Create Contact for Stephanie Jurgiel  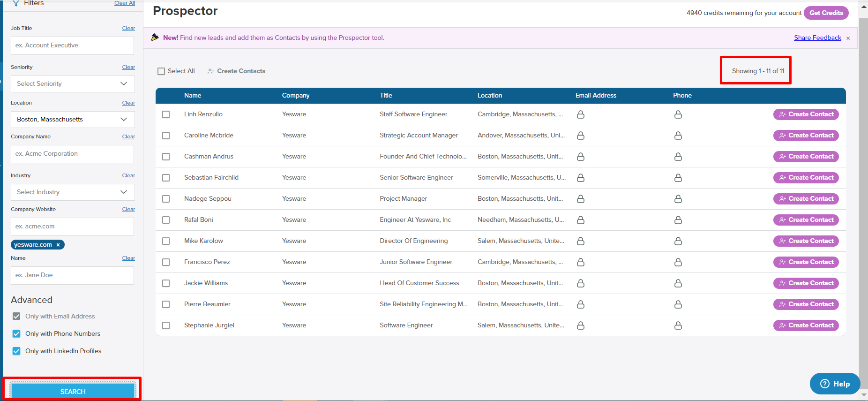pyautogui.click(x=806, y=325)
